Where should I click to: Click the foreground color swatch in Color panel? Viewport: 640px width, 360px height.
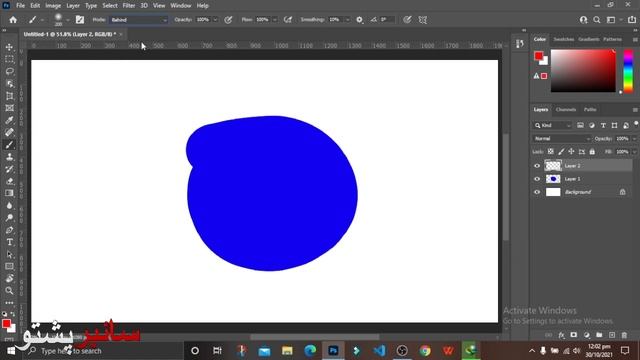point(539,56)
